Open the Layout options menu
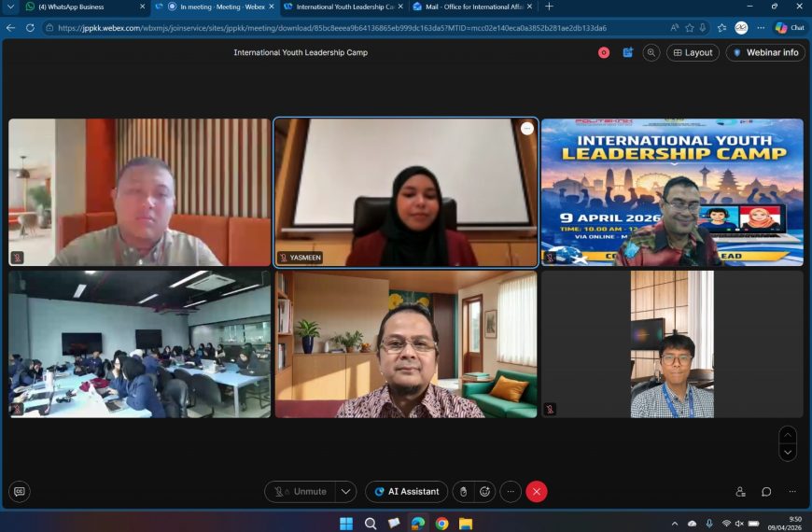This screenshot has width=812, height=532. tap(693, 52)
